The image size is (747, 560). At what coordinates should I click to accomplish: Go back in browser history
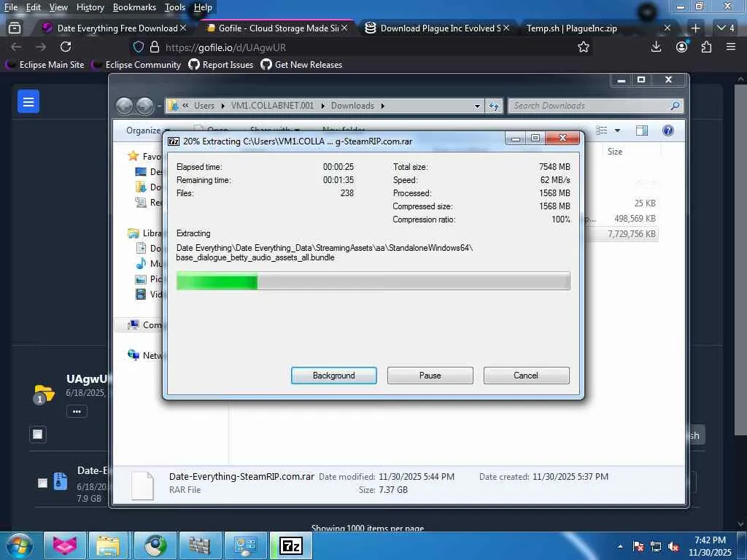pos(16,47)
